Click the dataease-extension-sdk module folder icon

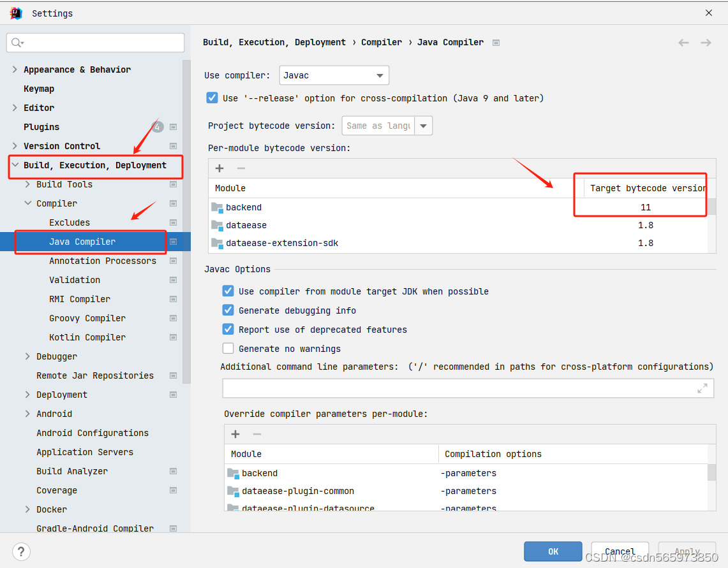[x=217, y=243]
